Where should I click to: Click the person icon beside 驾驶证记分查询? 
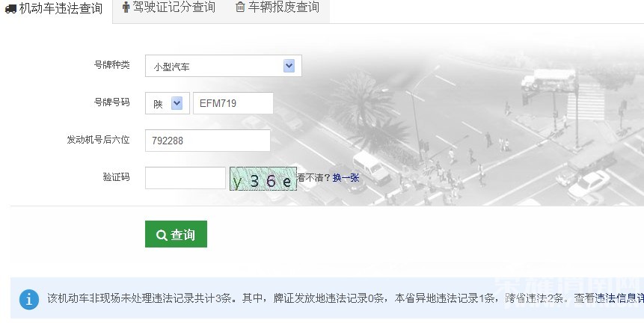point(126,7)
